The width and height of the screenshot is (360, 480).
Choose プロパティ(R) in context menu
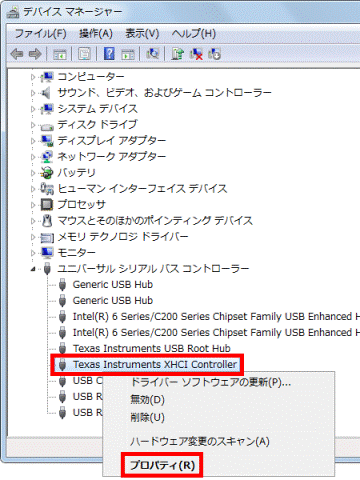[162, 465]
